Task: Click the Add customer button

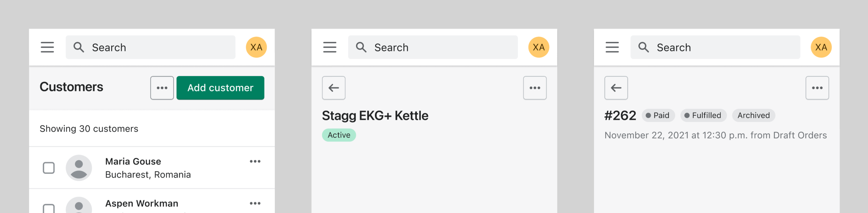Action: (220, 88)
